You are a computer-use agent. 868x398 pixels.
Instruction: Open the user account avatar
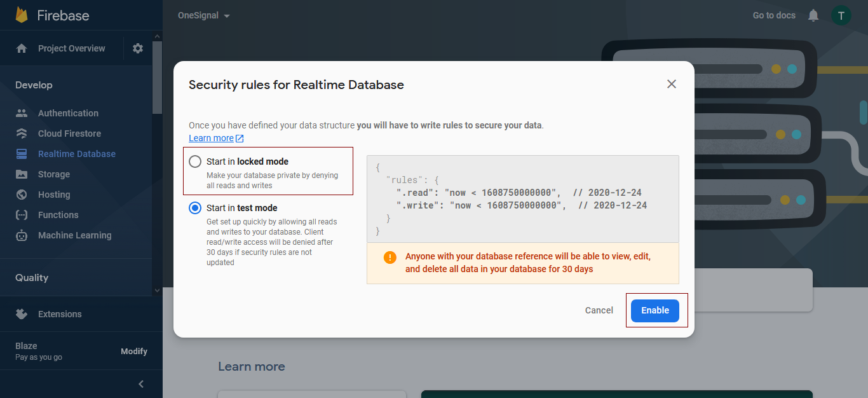tap(841, 15)
